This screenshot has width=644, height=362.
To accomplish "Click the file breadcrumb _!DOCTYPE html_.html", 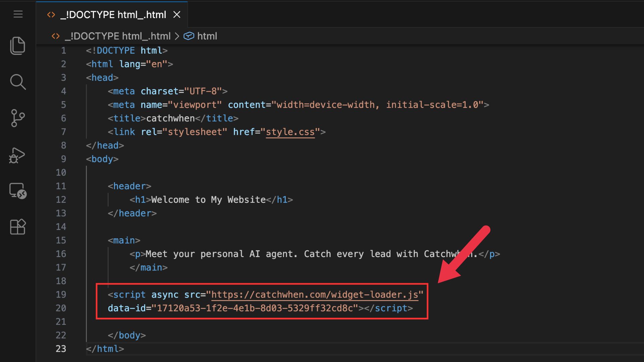I will pyautogui.click(x=118, y=36).
